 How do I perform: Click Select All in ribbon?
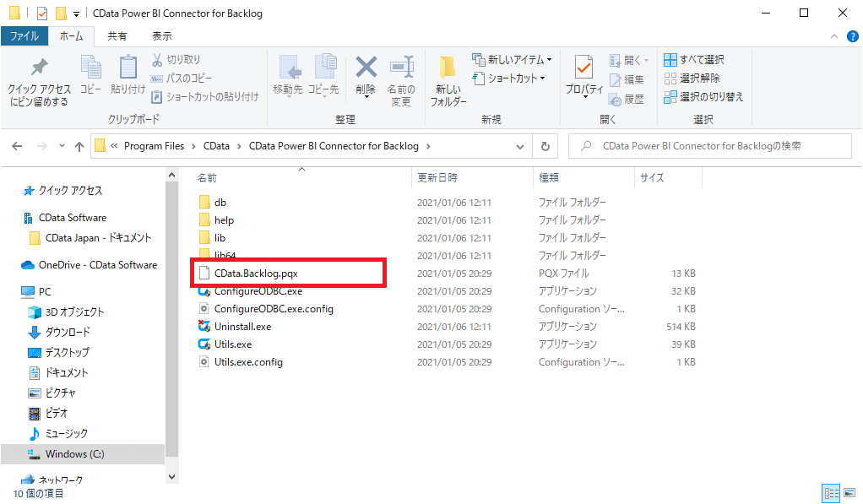click(x=694, y=59)
